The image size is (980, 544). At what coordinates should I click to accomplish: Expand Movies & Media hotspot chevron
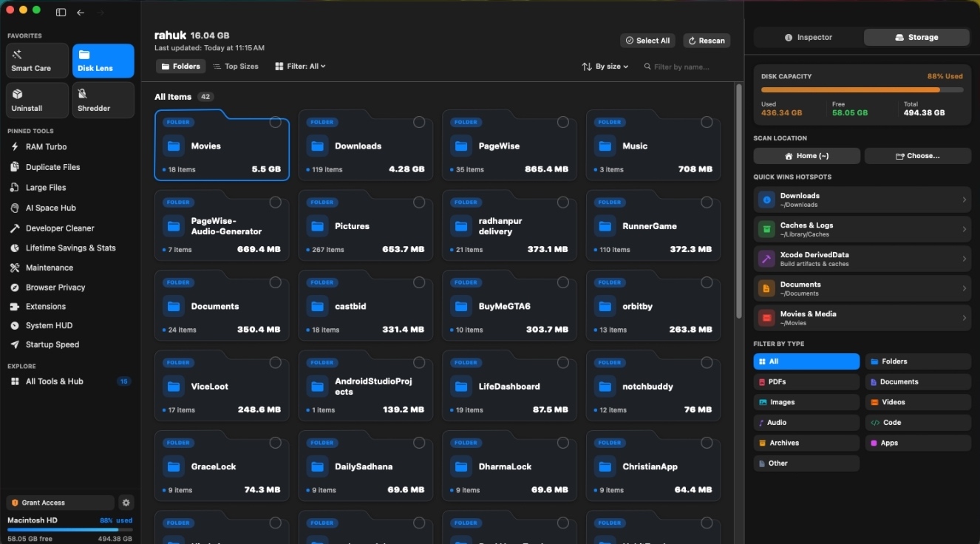[x=964, y=318]
